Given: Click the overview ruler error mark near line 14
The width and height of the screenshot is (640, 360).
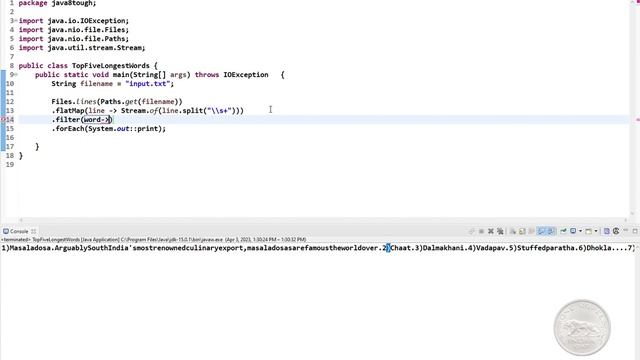Looking at the screenshot, I should point(637,120).
